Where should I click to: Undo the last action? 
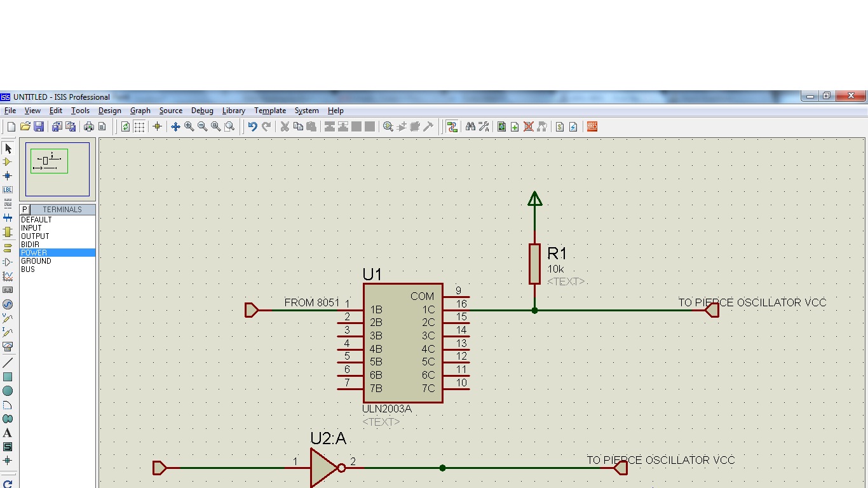click(252, 127)
